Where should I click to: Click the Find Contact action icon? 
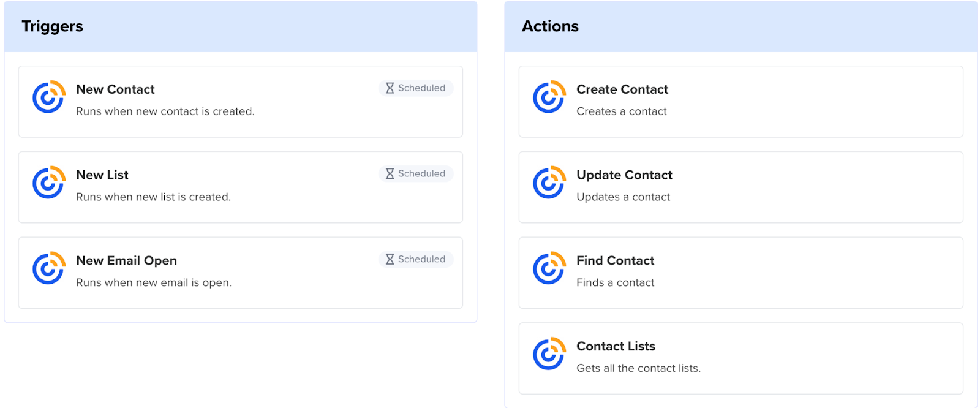[549, 268]
